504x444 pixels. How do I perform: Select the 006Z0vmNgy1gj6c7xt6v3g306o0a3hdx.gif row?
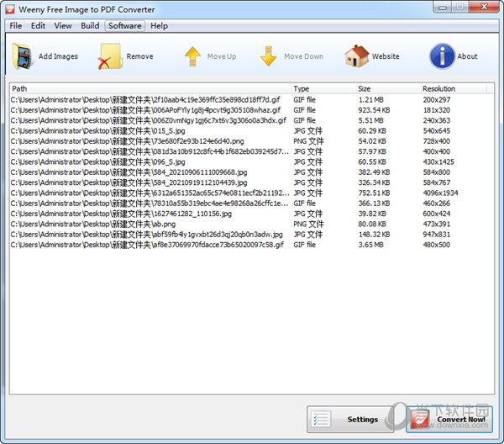pos(251,120)
